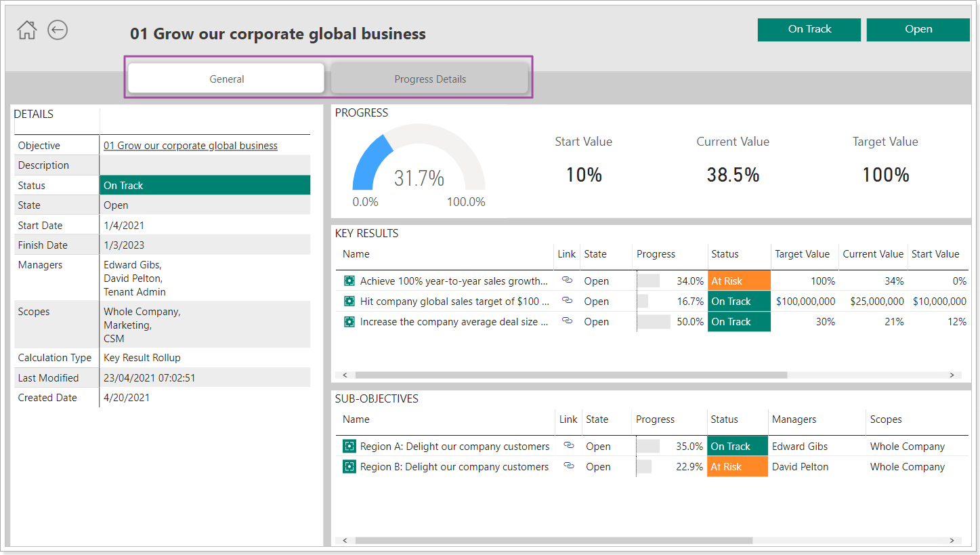Click the left scroll chevron under Sub-Objectives
Screen dimensions: 980x555
(345, 540)
